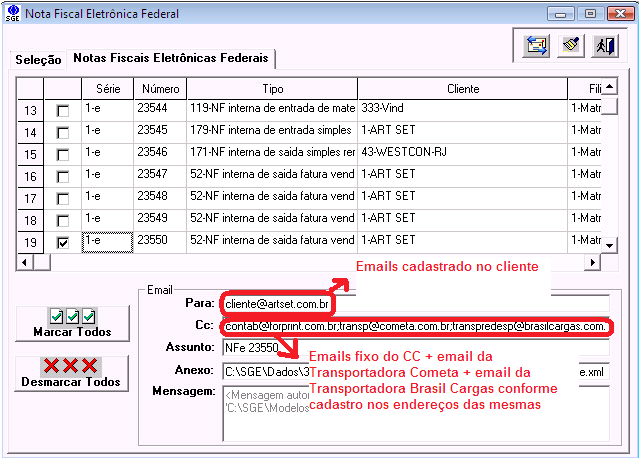The width and height of the screenshot is (640, 459).
Task: Check the checkbox for note 23544
Action: [x=63, y=111]
